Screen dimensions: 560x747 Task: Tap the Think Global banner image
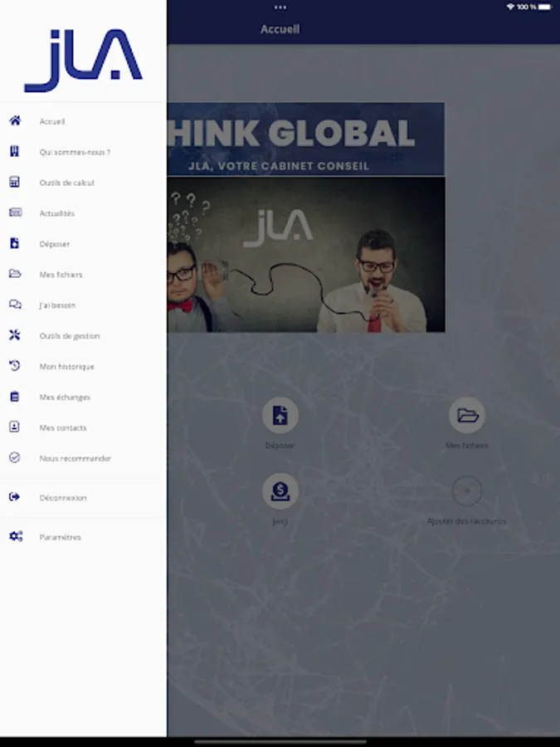coord(305,139)
